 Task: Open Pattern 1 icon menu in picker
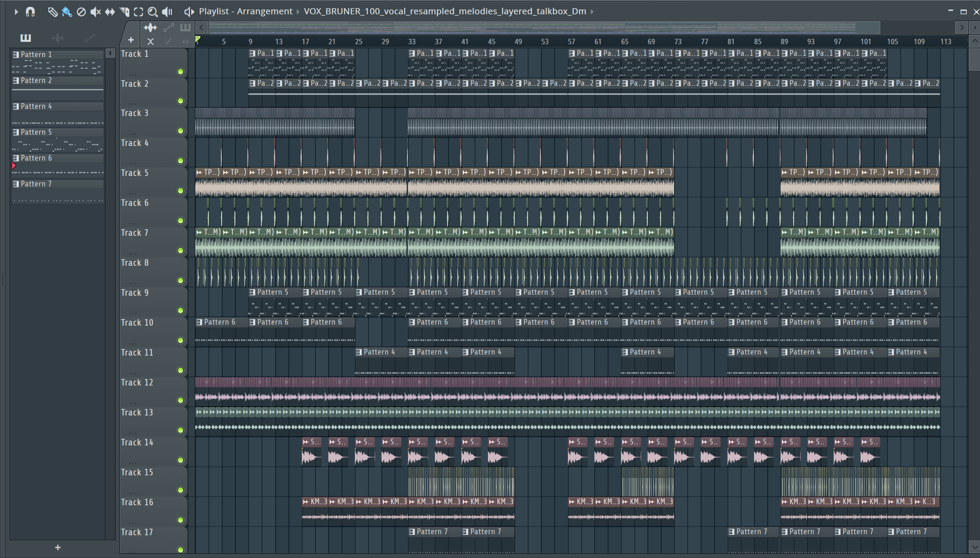(16, 54)
